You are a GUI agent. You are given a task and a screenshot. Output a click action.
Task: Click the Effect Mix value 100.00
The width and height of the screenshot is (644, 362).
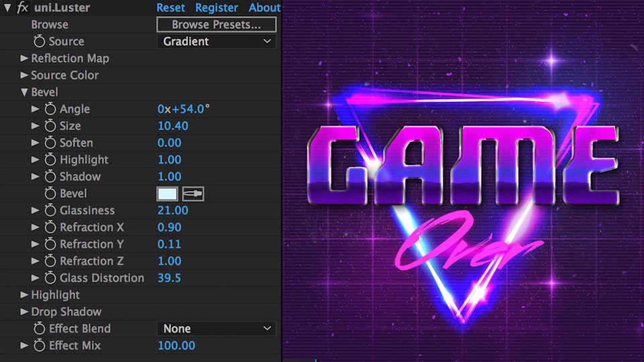coord(176,346)
